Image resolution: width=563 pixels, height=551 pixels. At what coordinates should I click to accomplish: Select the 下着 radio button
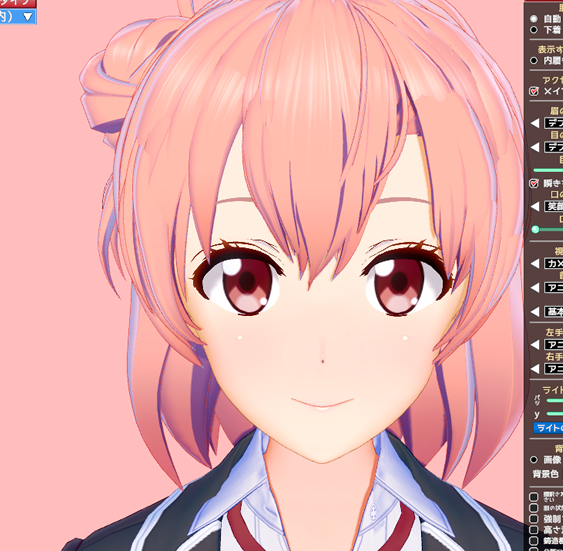pyautogui.click(x=534, y=30)
